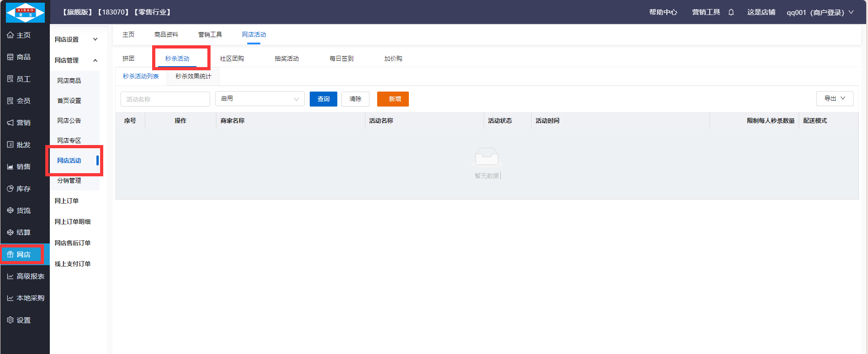Viewport: 868px width, 354px height.
Task: Select the 秒杀活动 activity tab
Action: coord(177,58)
